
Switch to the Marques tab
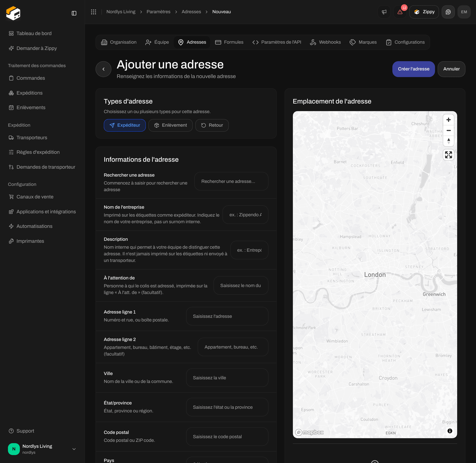[363, 42]
